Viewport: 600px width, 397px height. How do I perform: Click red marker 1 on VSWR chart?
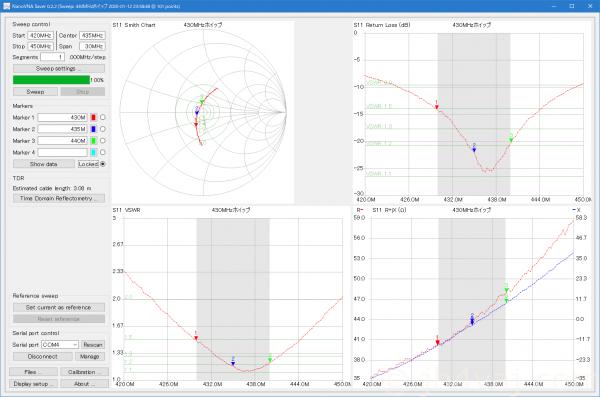196,337
